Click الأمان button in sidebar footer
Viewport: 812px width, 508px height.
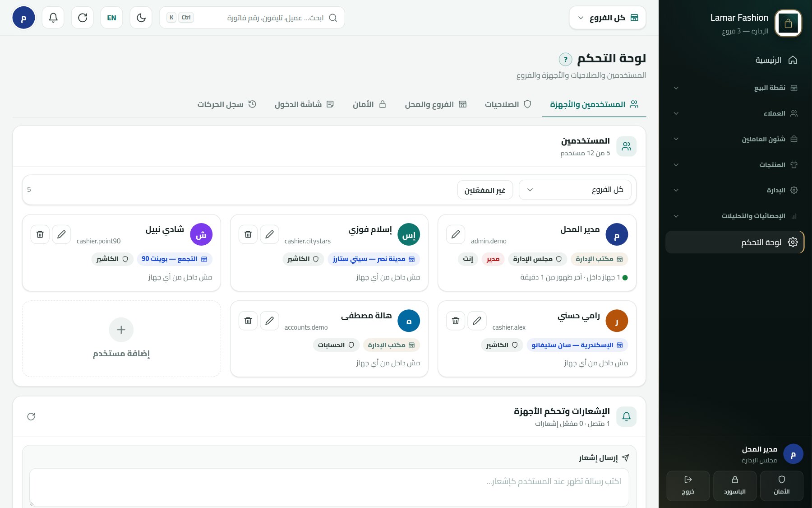(x=782, y=486)
